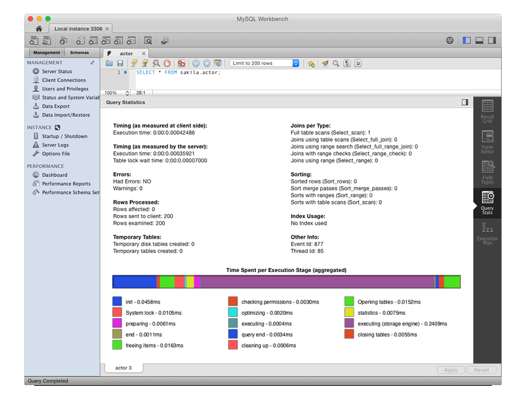Open Startup / Shutdown
This screenshot has height=420, width=526.
tap(64, 136)
